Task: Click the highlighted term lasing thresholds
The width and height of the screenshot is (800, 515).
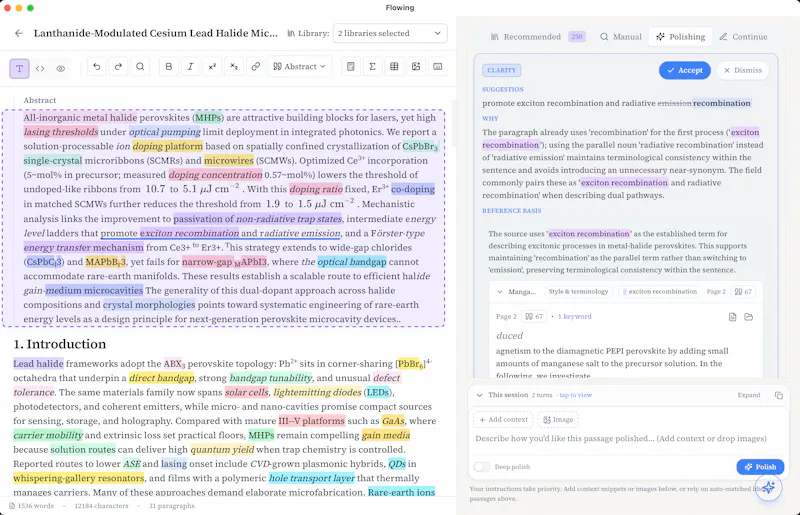Action: click(61, 132)
